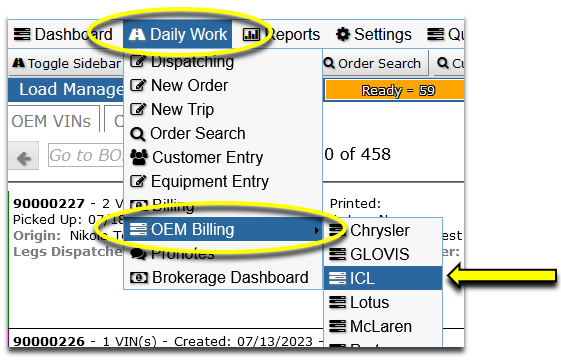This screenshot has width=561, height=360.
Task: Choose Order Search in dropdown menu
Action: [223, 133]
